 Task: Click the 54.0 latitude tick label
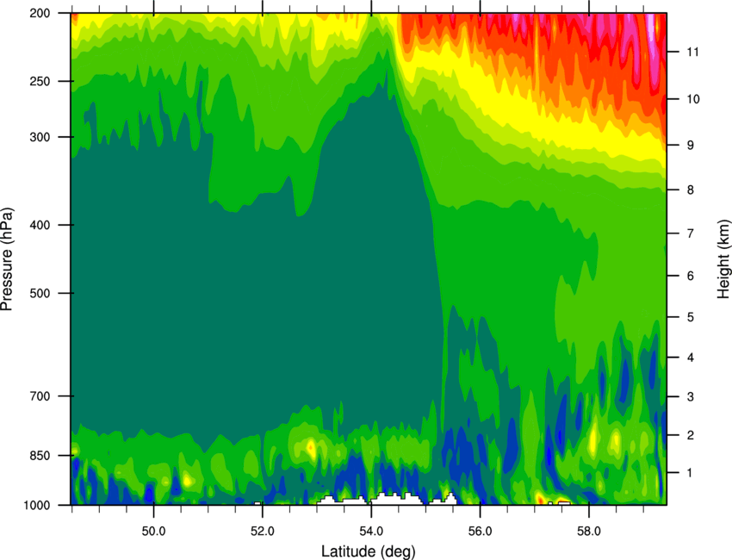pos(371,531)
